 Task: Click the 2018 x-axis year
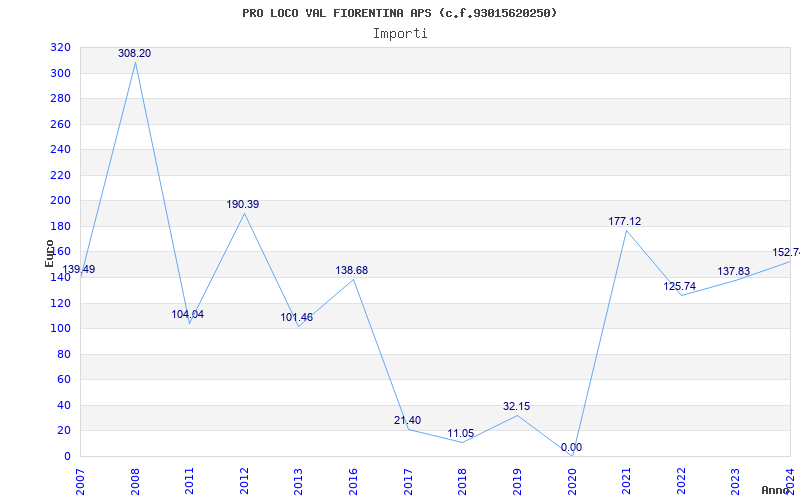coord(462,481)
